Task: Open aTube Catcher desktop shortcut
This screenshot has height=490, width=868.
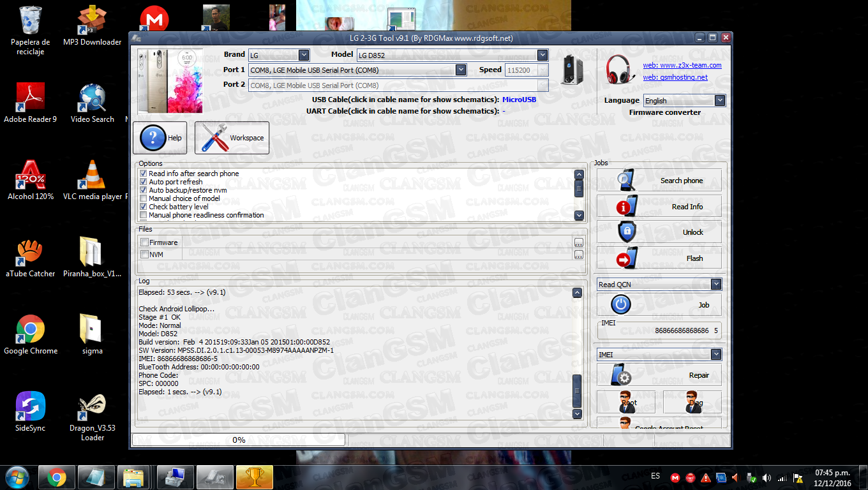Action: tap(31, 257)
